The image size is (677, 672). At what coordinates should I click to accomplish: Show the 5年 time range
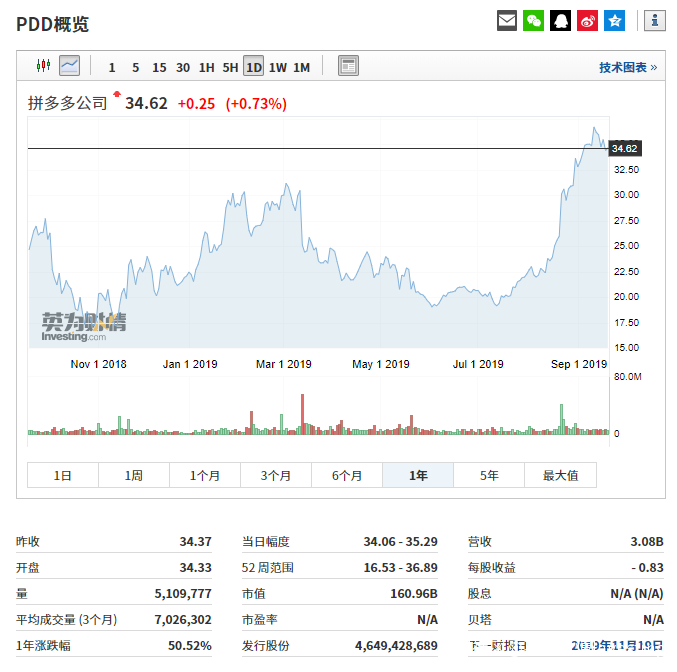pyautogui.click(x=489, y=475)
